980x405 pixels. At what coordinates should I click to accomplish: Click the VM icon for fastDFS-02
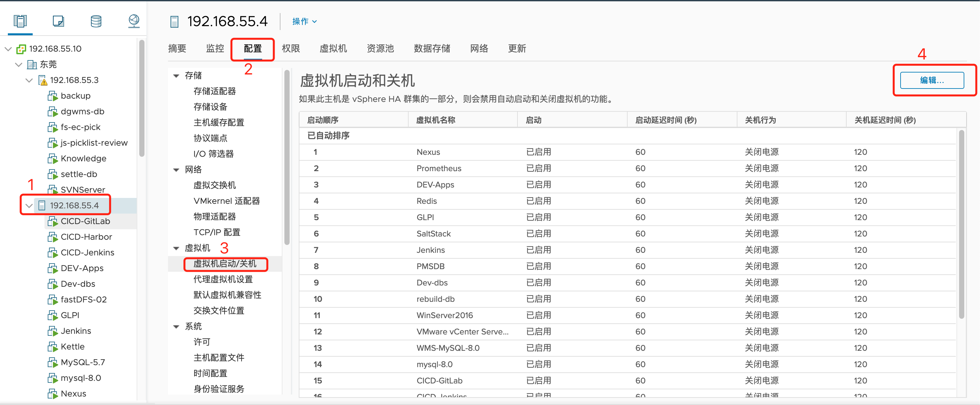pos(53,300)
